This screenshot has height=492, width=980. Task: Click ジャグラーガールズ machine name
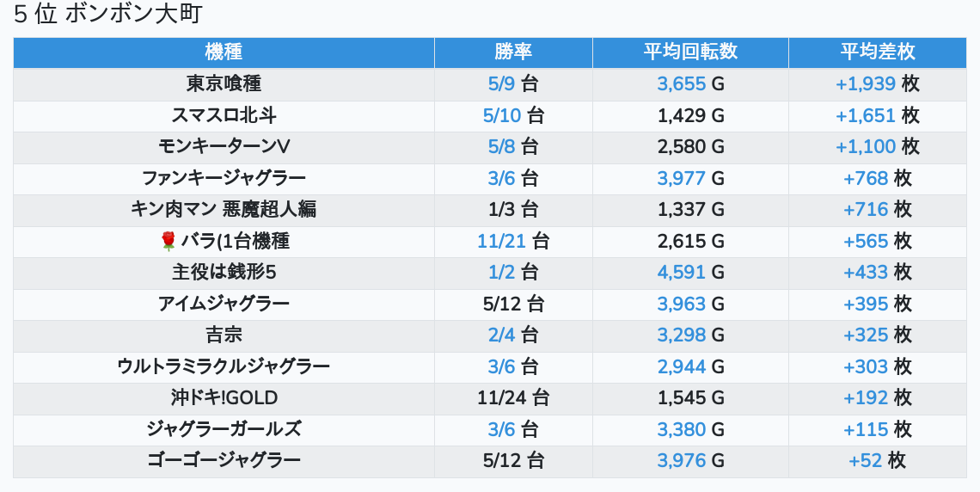(x=224, y=429)
